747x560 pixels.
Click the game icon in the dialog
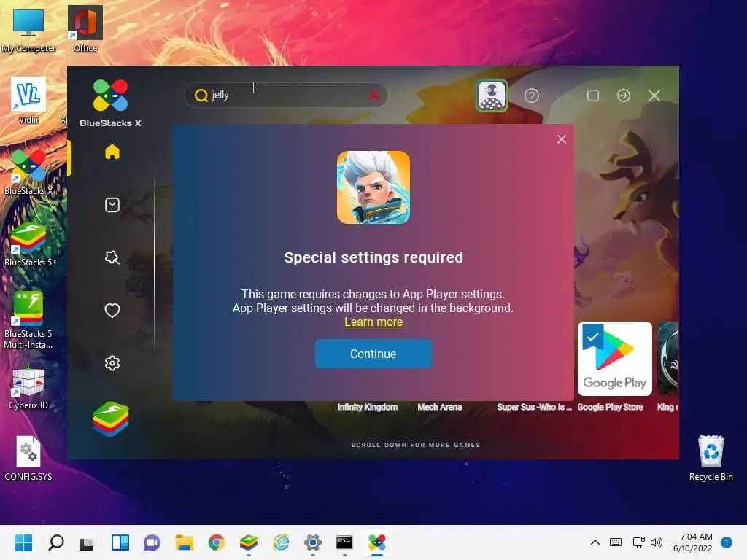373,187
